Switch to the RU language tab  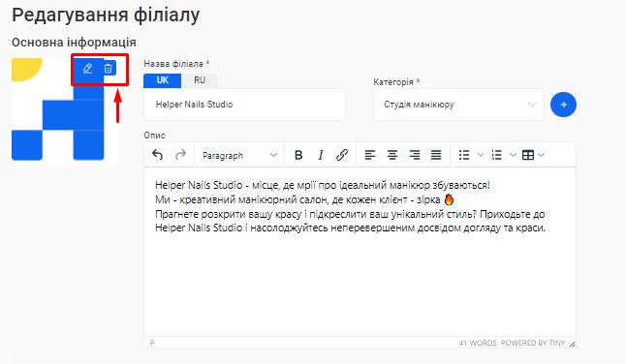tap(200, 80)
